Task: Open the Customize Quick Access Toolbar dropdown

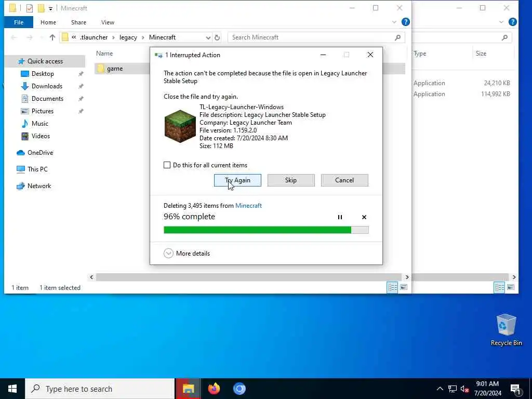Action: pos(50,8)
